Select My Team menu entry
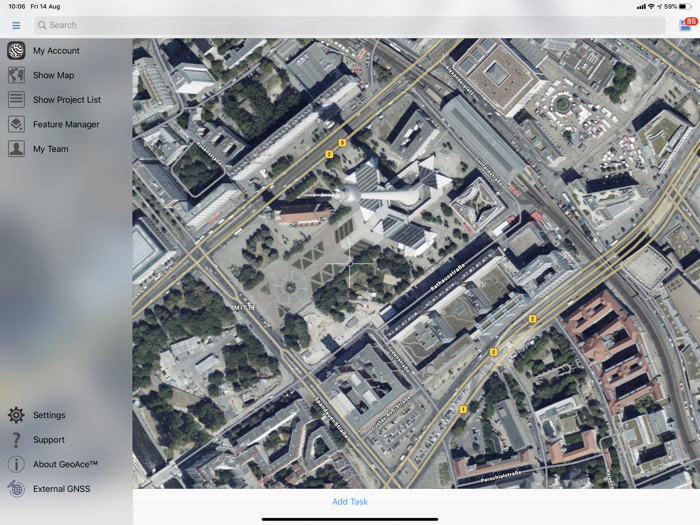Screen dimensions: 700x525 pos(50,149)
